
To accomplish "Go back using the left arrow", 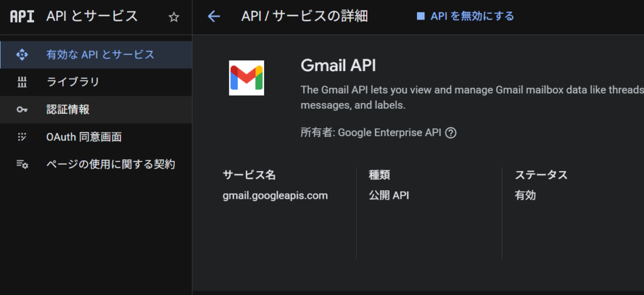I will 214,16.
